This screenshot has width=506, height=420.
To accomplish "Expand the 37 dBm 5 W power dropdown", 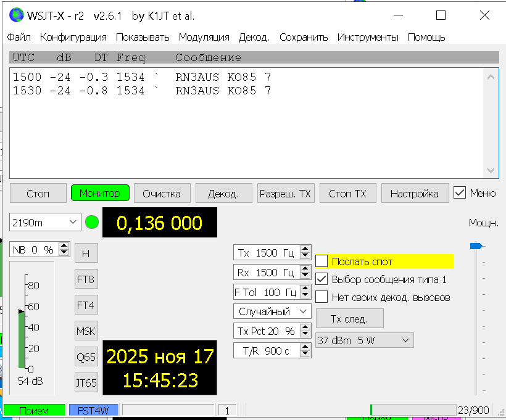I will pyautogui.click(x=364, y=340).
